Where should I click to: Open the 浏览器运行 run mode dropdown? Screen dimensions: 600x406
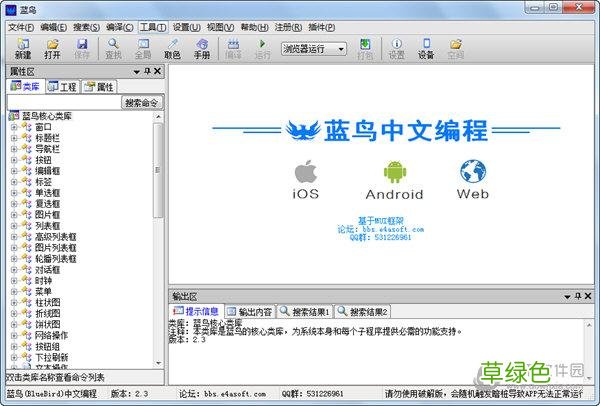313,48
